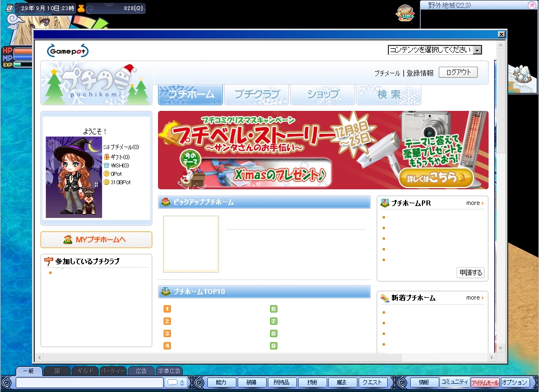
Task: Click the 申請する button
Action: point(470,273)
